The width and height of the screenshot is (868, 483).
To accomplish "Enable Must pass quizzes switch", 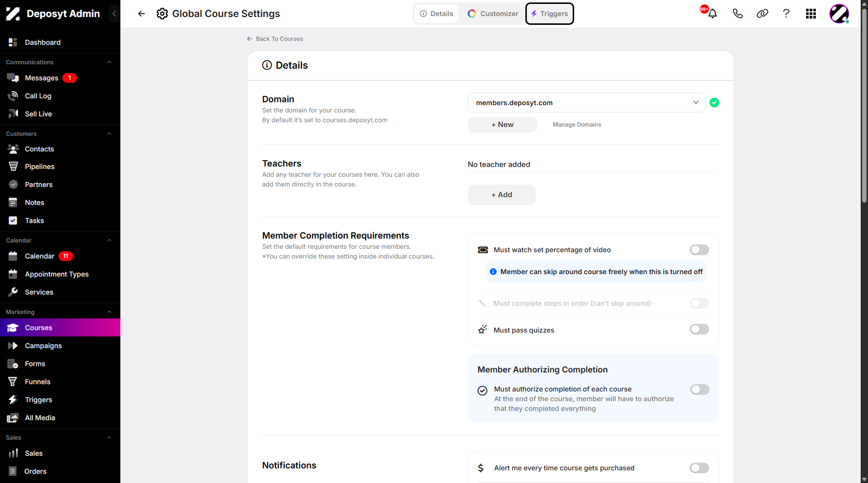I will (x=699, y=330).
